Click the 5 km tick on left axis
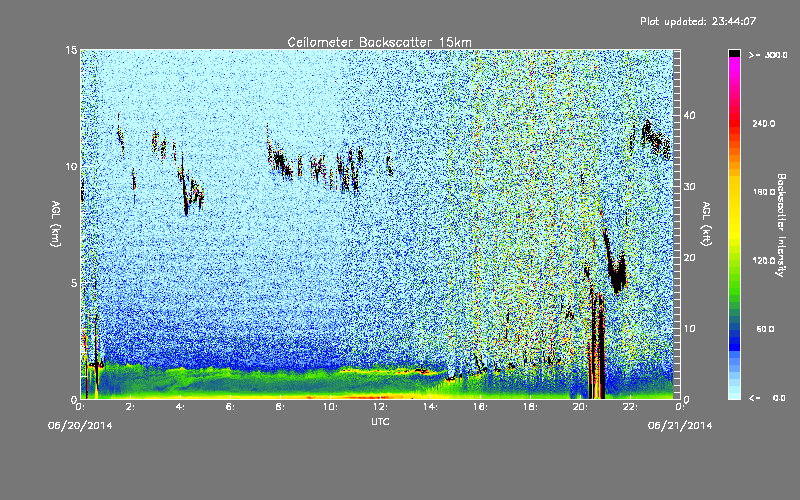This screenshot has height=500, width=800. [x=74, y=283]
